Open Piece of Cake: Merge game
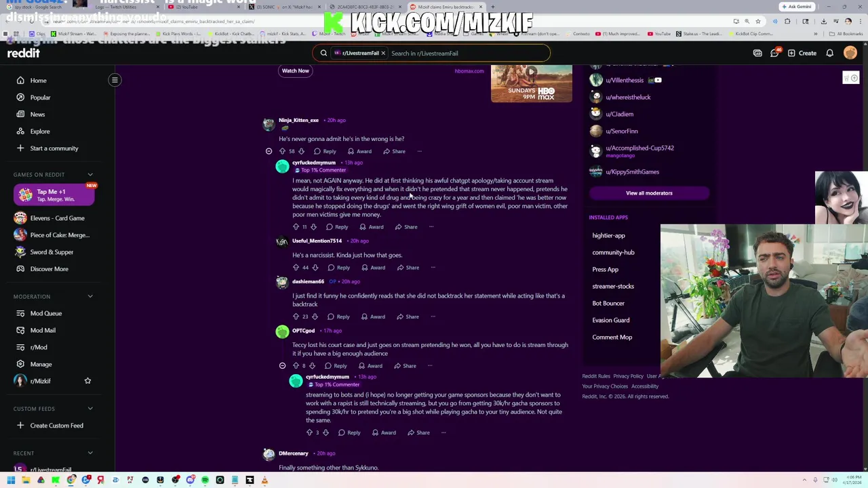Screen dimensions: 868x488 [x=60, y=235]
